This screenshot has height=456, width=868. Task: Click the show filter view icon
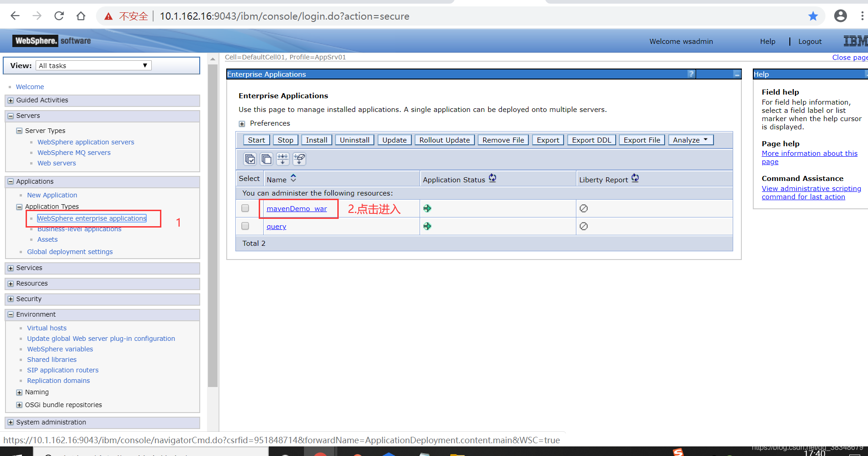[x=283, y=159]
